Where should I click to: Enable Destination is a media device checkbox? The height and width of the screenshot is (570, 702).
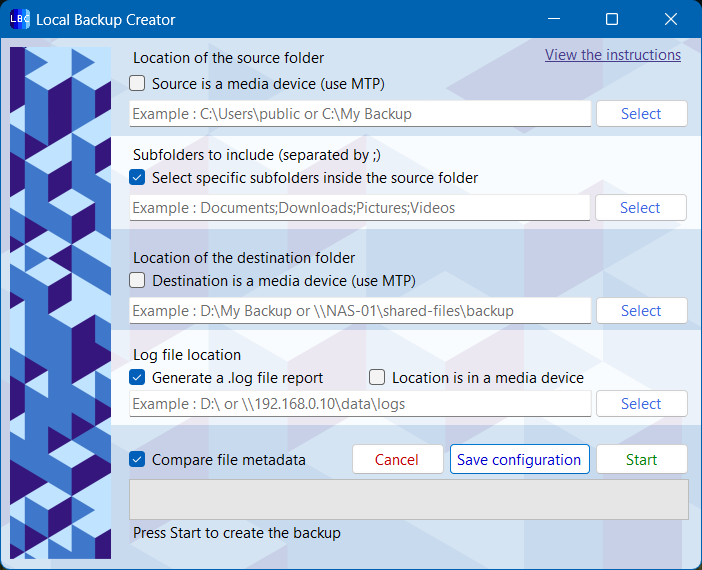click(138, 281)
